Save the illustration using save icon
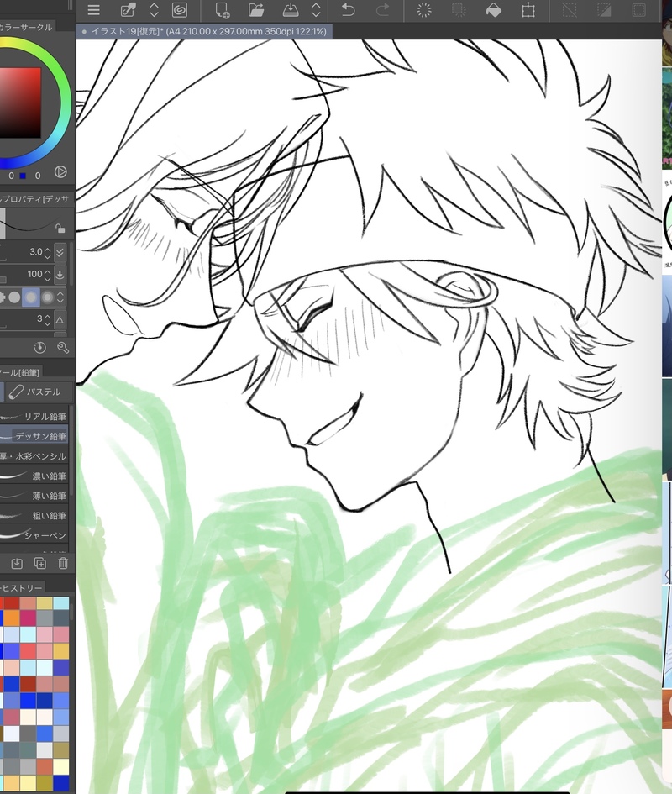Image resolution: width=672 pixels, height=794 pixels. coord(291,10)
